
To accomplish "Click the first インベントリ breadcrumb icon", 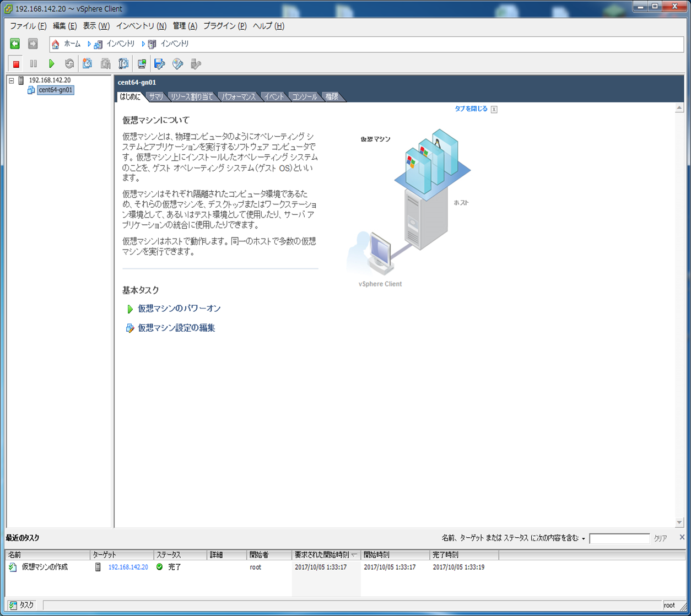I will coord(98,44).
